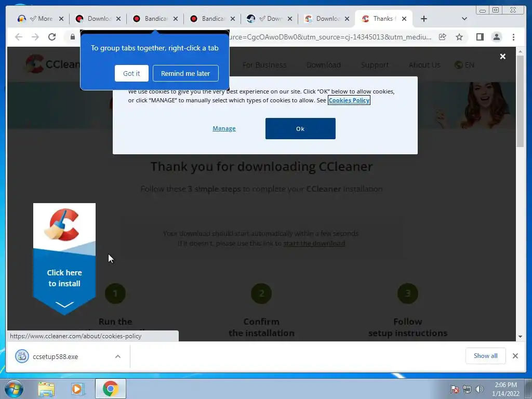The width and height of the screenshot is (532, 399).
Task: Reload the current page
Action: tap(52, 37)
